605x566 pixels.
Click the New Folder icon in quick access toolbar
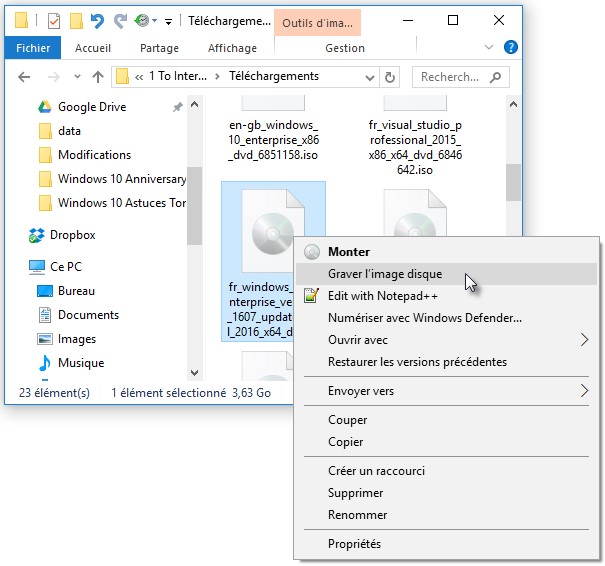pos(76,20)
